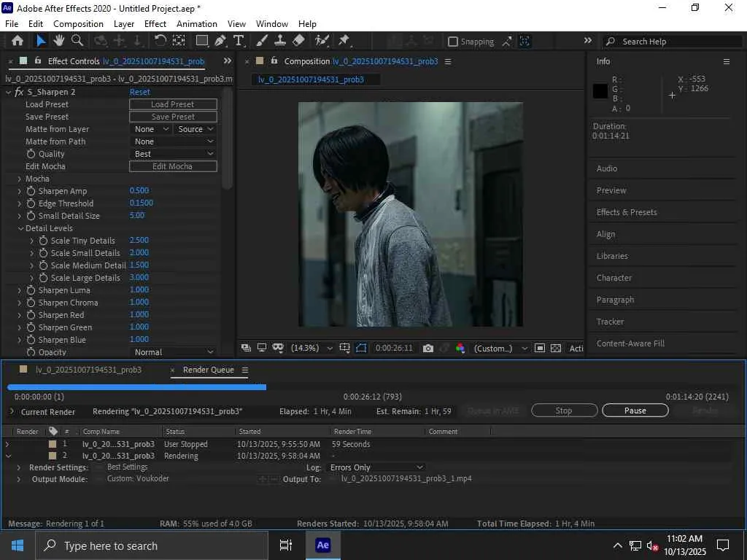Viewport: 747px width, 560px height.
Task: Select the Eraser tool
Action: [298, 41]
